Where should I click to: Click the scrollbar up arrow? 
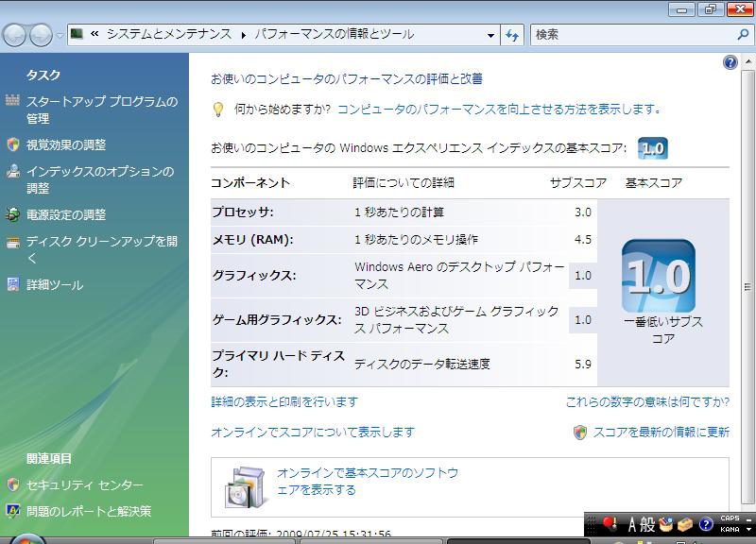click(747, 61)
